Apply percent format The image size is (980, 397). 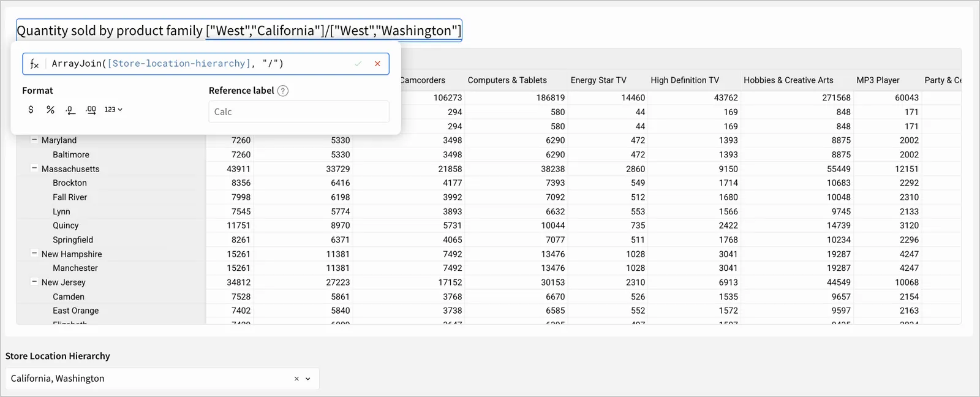(50, 110)
